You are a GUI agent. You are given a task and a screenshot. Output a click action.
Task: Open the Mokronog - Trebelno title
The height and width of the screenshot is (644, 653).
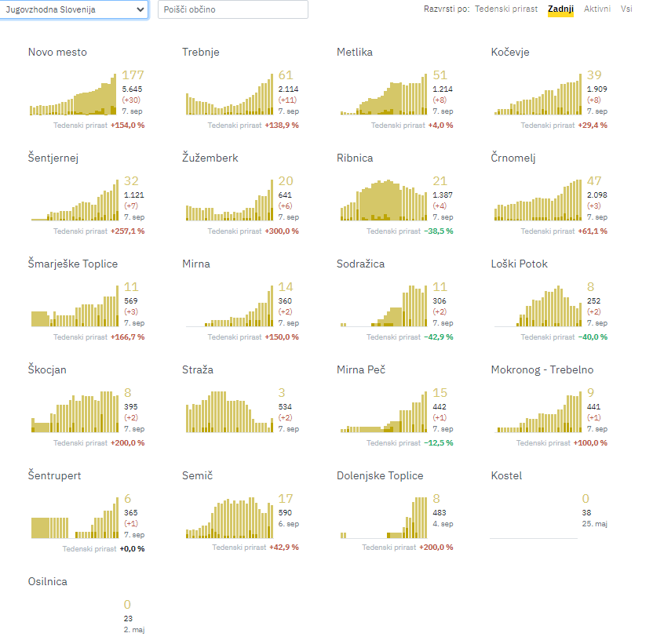coord(542,369)
